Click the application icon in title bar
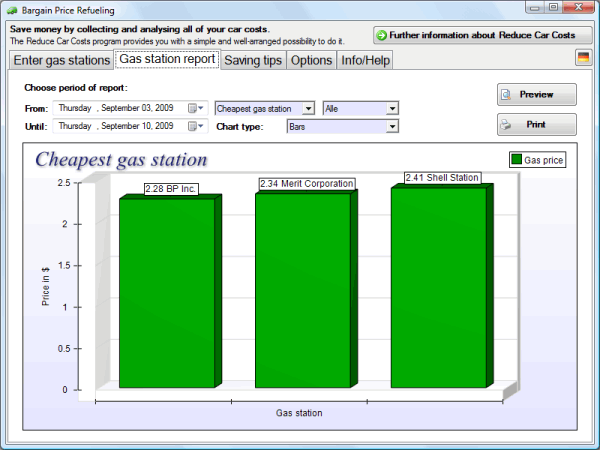 (10, 9)
